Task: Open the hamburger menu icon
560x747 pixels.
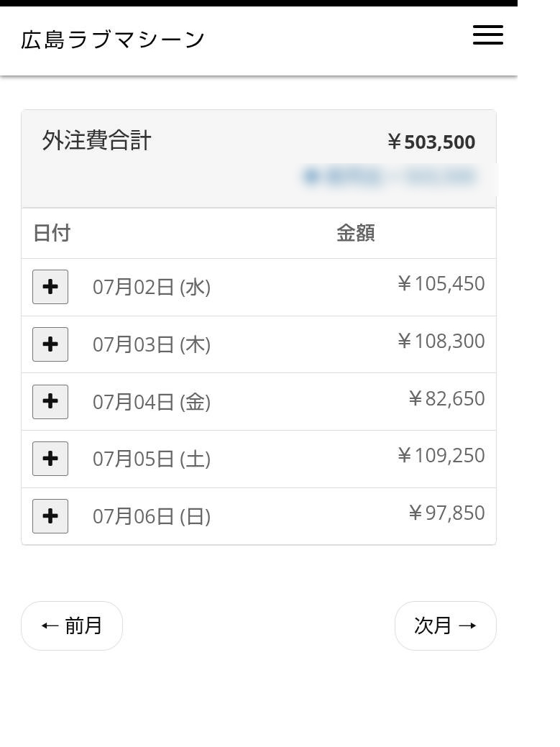Action: click(487, 35)
